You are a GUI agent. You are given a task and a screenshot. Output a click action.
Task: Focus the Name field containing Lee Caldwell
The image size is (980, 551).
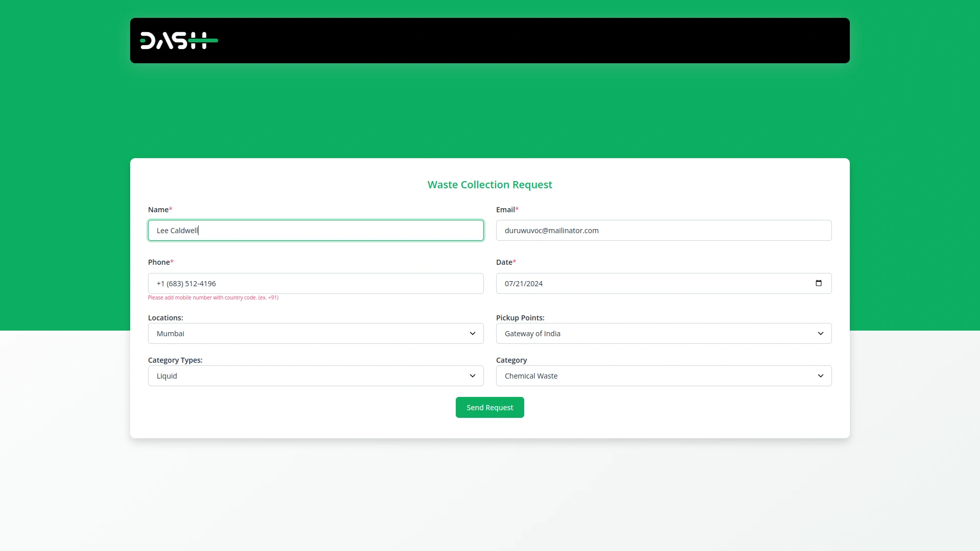[315, 231]
